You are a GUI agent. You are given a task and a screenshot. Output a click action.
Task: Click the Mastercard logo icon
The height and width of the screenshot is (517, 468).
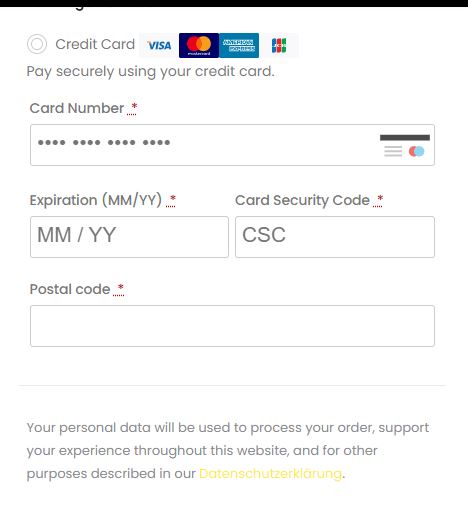(199, 45)
